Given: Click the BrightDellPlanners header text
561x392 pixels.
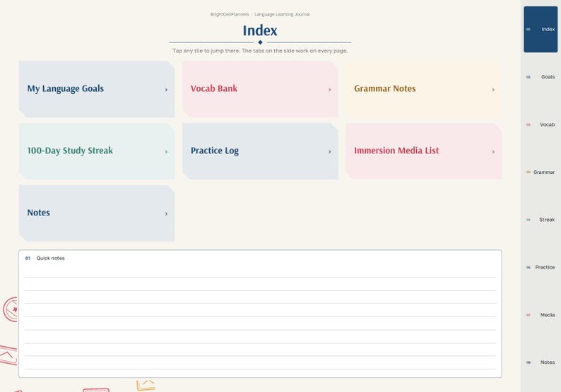Looking at the screenshot, I should point(230,14).
